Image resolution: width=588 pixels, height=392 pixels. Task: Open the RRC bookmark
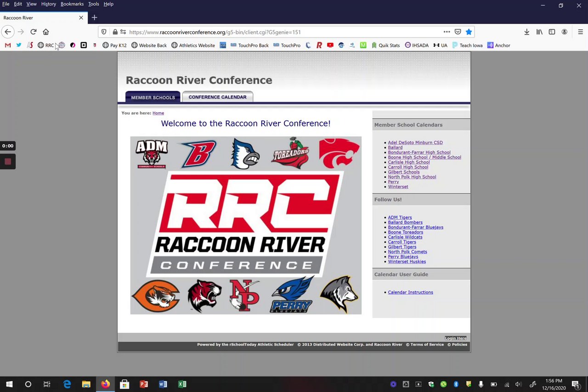pos(45,45)
